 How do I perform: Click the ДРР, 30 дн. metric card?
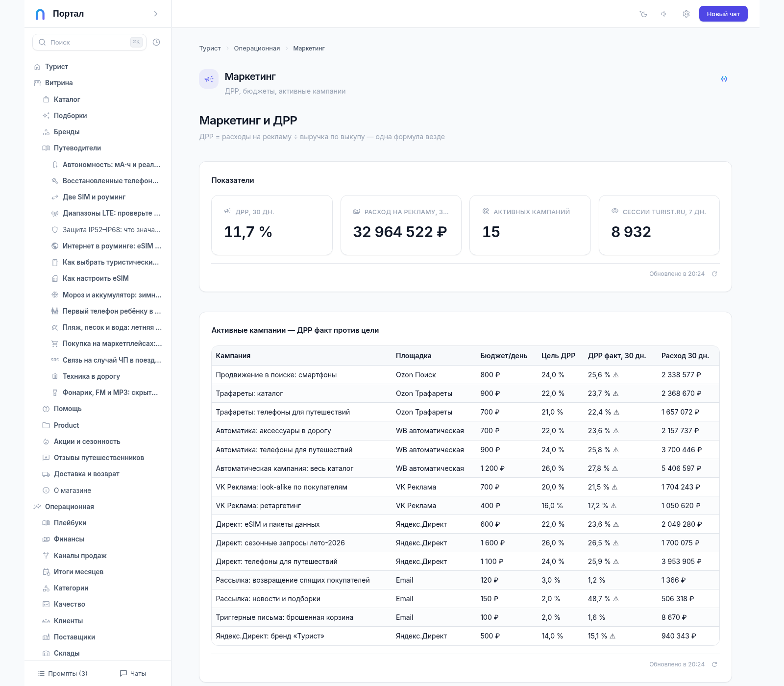pos(272,225)
